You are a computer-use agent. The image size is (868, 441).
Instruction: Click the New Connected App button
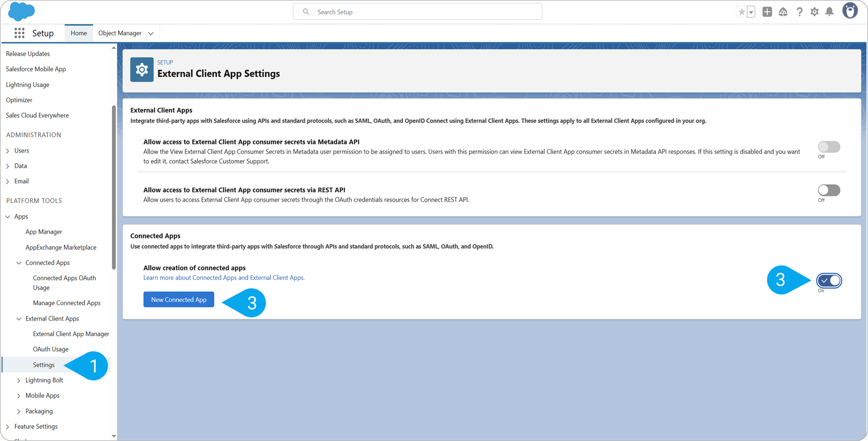178,299
